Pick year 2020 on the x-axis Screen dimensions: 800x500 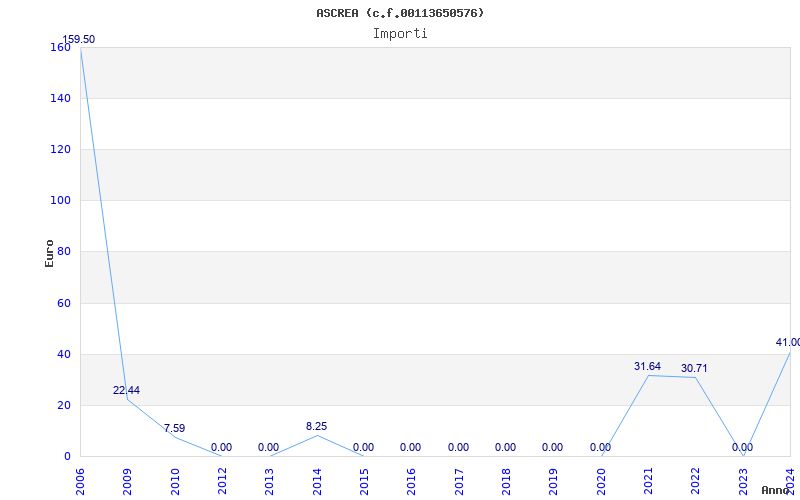(601, 482)
